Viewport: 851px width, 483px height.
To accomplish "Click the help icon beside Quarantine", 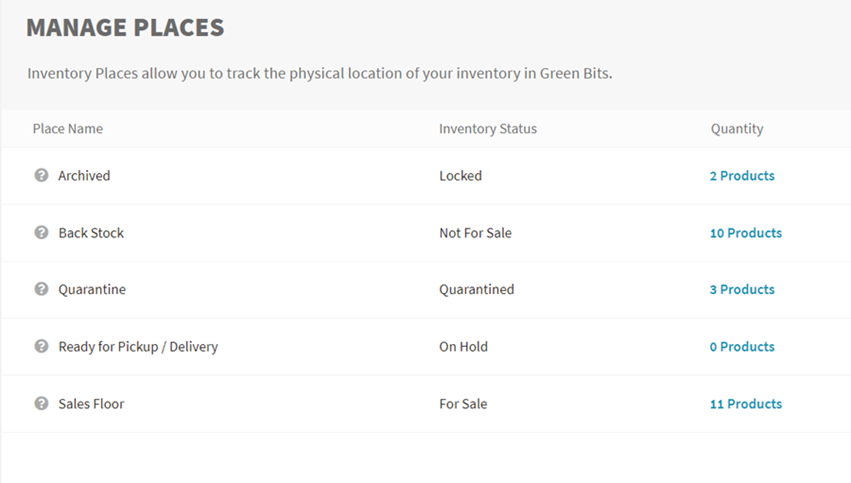I will pos(41,289).
